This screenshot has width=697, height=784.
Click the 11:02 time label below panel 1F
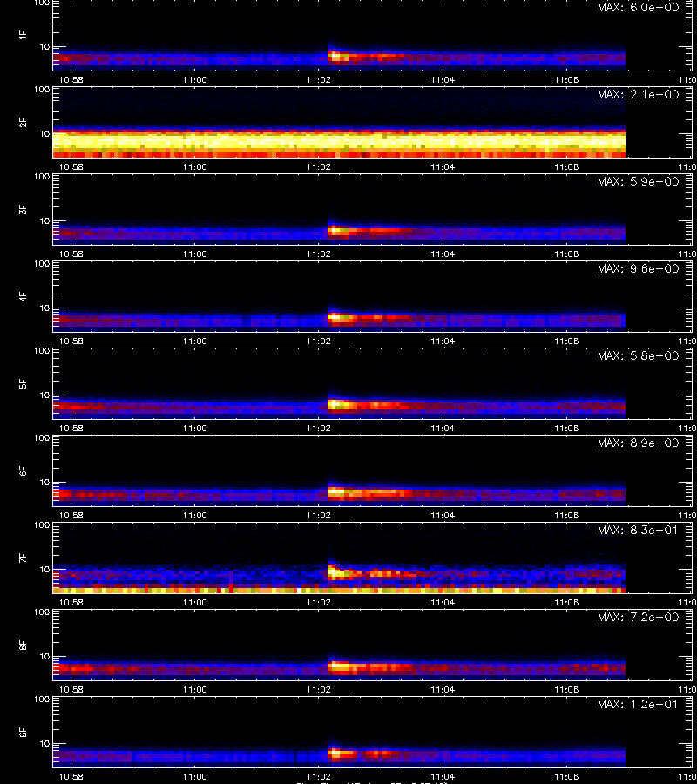click(319, 79)
